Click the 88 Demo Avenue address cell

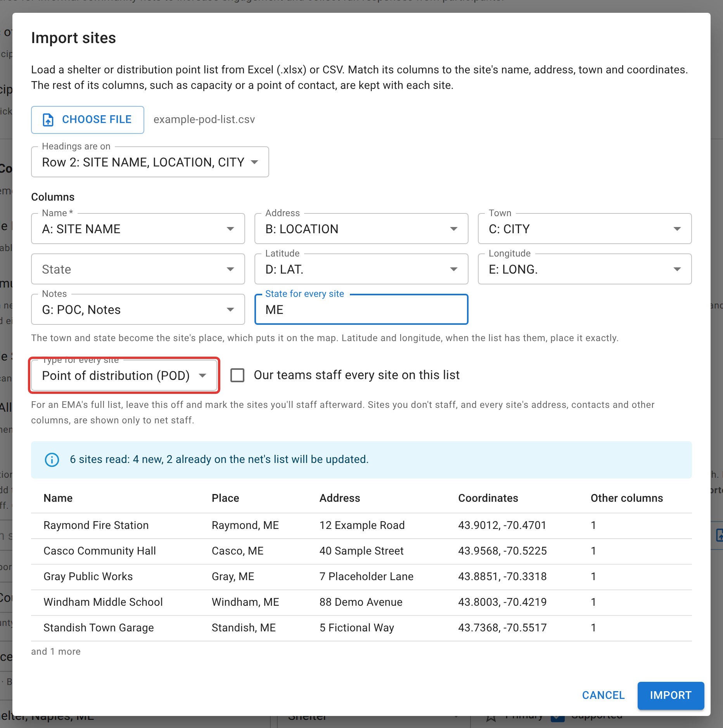coord(361,602)
